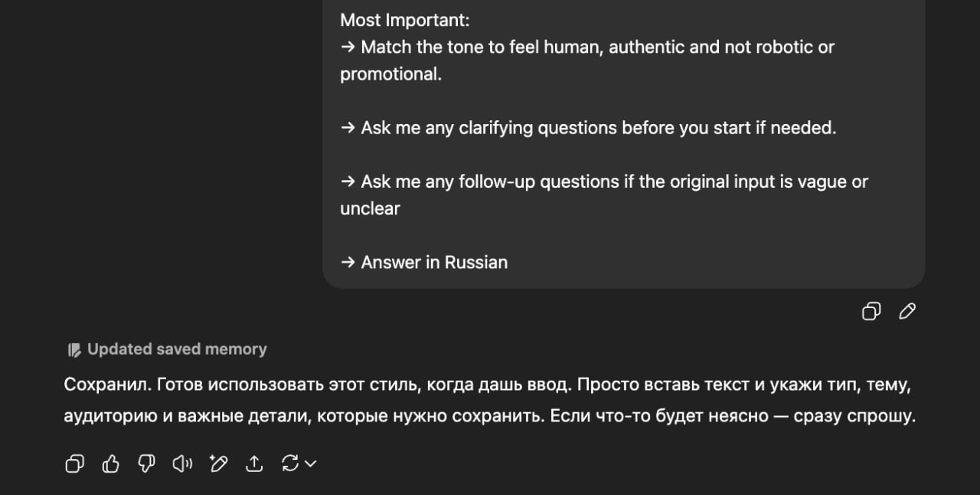Image resolution: width=980 pixels, height=495 pixels.
Task: Open the Updated saved memory details
Action: click(178, 349)
